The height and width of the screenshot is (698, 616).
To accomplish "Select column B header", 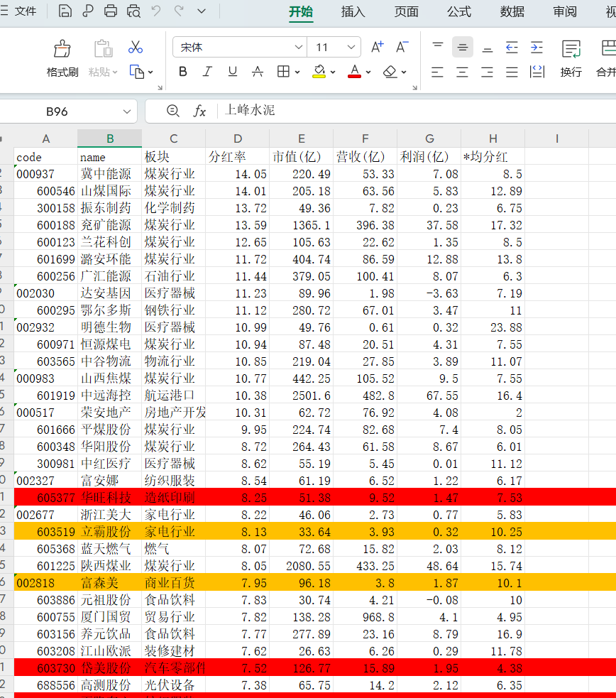I will (x=110, y=138).
